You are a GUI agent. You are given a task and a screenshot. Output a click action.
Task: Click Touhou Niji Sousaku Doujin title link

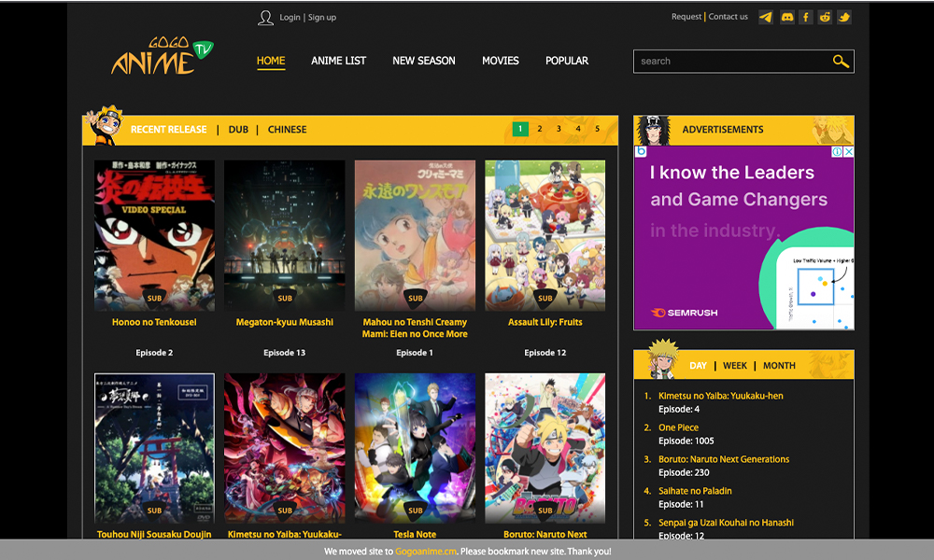[154, 535]
